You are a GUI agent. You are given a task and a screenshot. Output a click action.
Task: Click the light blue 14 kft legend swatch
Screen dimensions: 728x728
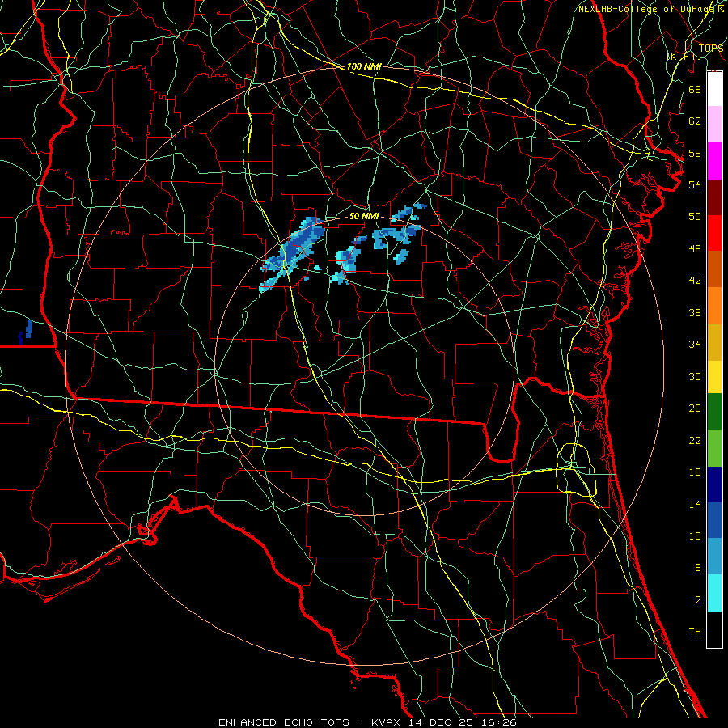[714, 557]
